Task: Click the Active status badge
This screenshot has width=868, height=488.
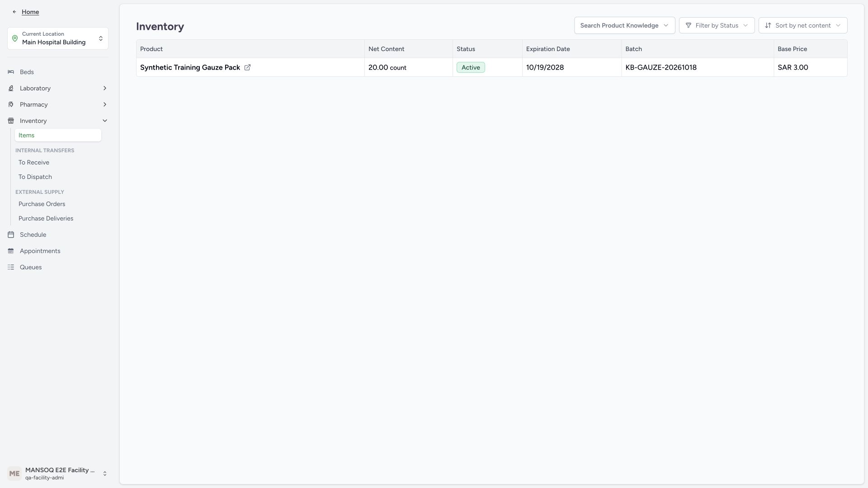Action: click(x=471, y=67)
